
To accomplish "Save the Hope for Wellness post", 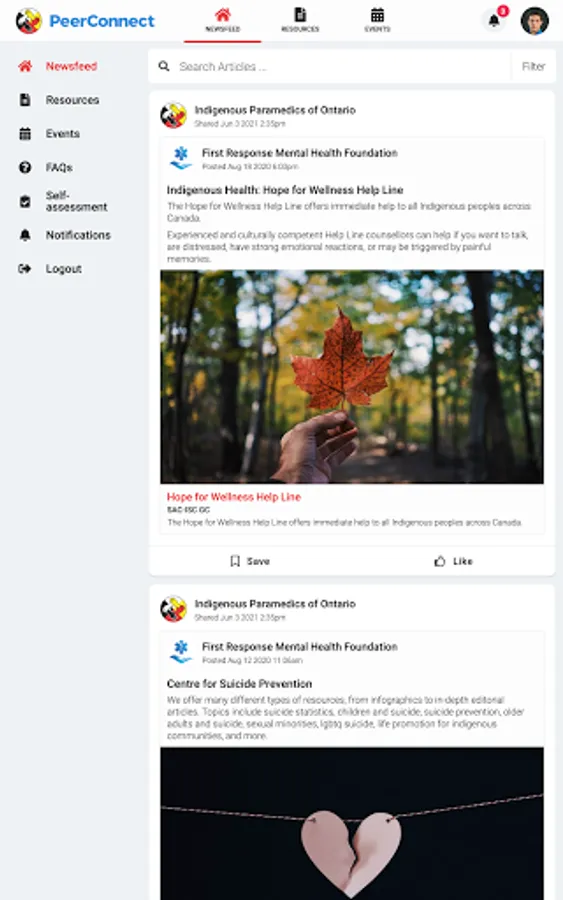I will click(250, 561).
